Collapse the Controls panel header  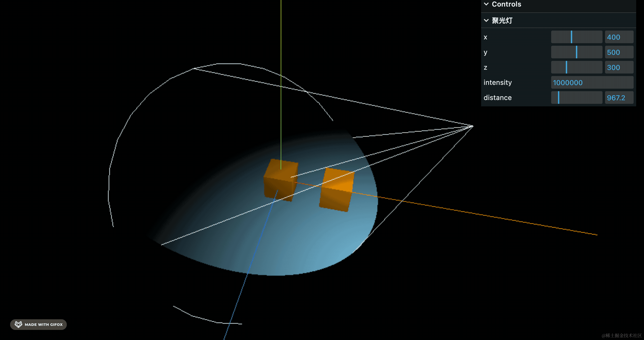coord(558,4)
